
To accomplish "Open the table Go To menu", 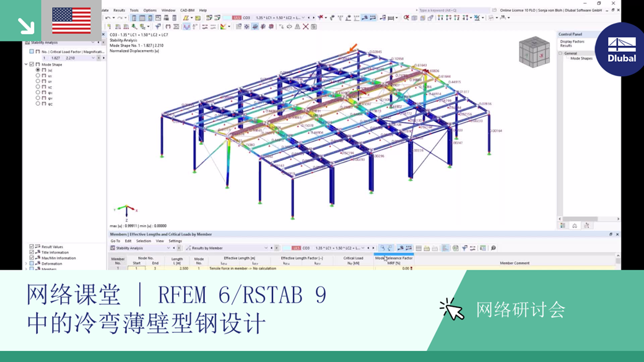I will click(x=115, y=241).
